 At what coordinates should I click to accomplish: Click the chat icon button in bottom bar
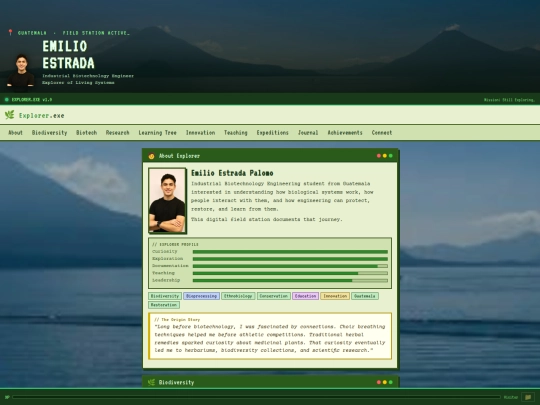click(x=528, y=397)
